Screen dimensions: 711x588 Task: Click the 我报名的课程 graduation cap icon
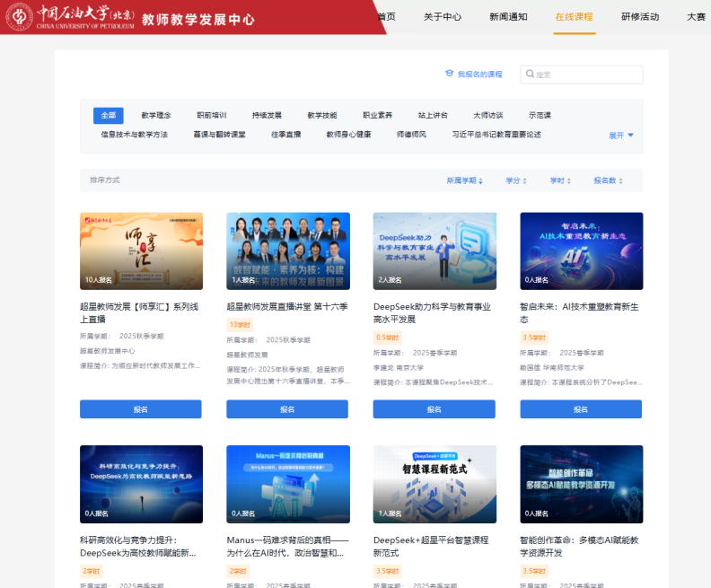point(450,75)
